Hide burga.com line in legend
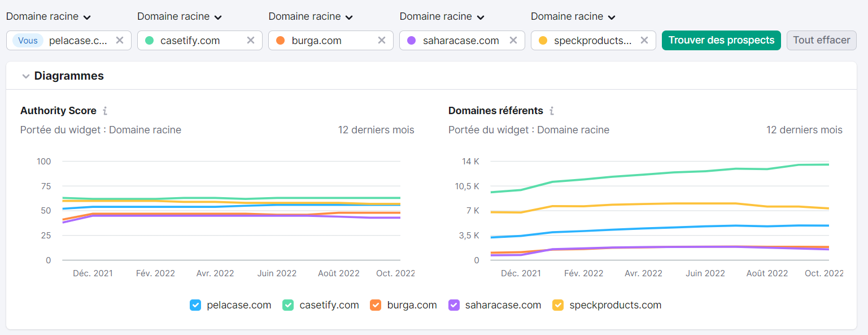This screenshot has width=868, height=335. click(376, 305)
